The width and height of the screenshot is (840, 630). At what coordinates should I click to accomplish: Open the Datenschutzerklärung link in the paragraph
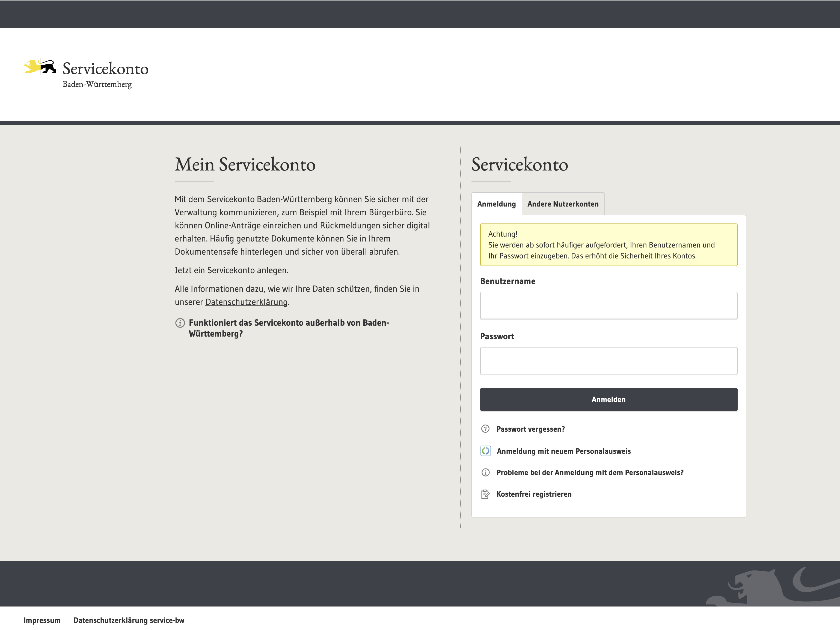pyautogui.click(x=247, y=302)
